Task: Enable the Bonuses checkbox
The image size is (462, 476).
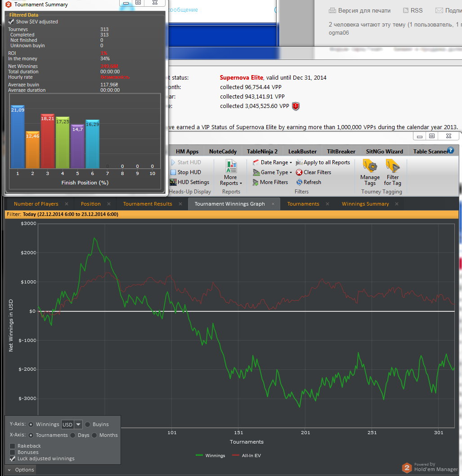Action: [x=13, y=452]
